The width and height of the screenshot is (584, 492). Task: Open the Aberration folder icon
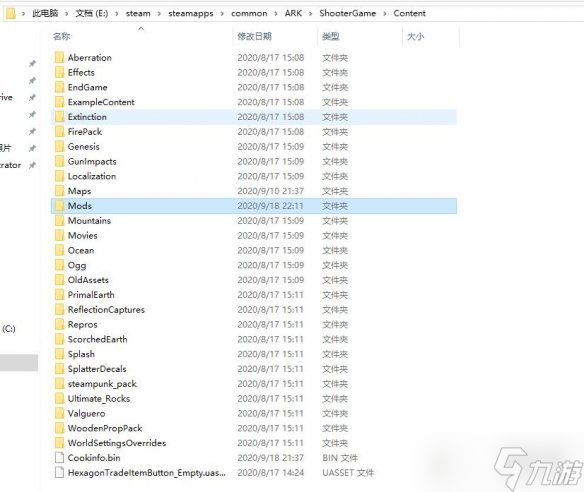pos(59,57)
